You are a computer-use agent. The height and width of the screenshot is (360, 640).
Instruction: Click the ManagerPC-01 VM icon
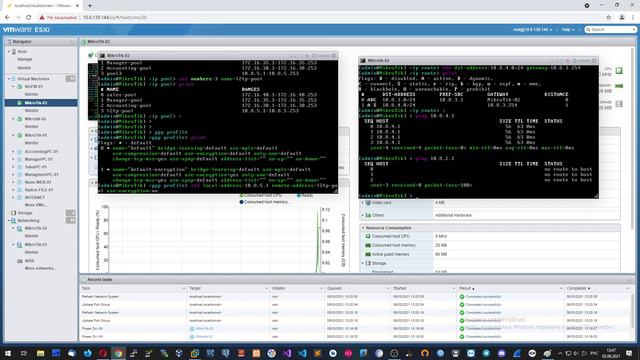(x=19, y=159)
